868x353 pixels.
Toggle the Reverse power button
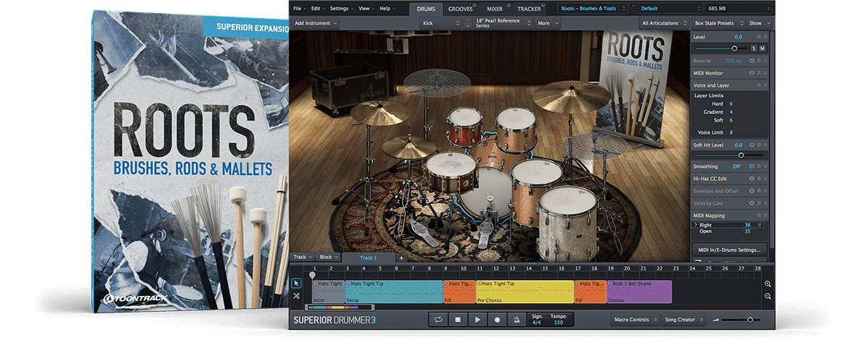pos(752,61)
